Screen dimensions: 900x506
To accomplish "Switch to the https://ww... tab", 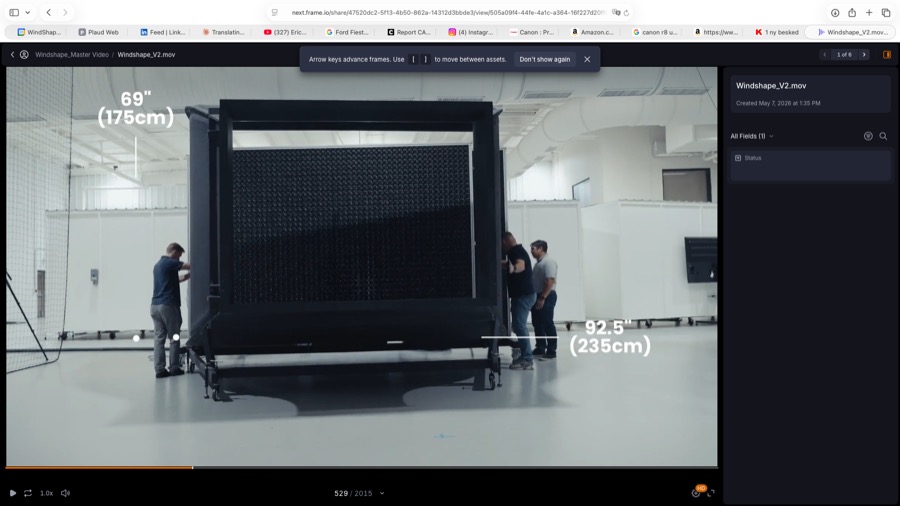I will 716,32.
